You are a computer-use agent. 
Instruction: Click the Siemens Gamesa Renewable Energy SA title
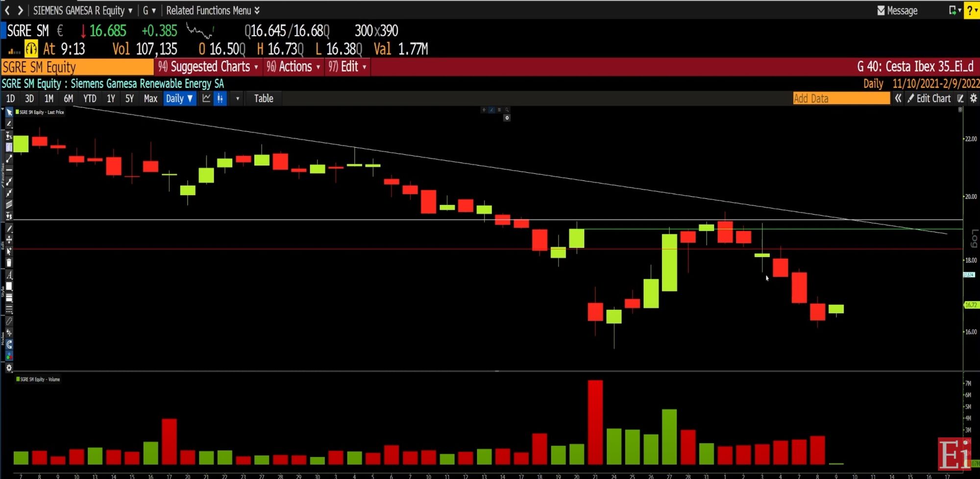coord(147,84)
